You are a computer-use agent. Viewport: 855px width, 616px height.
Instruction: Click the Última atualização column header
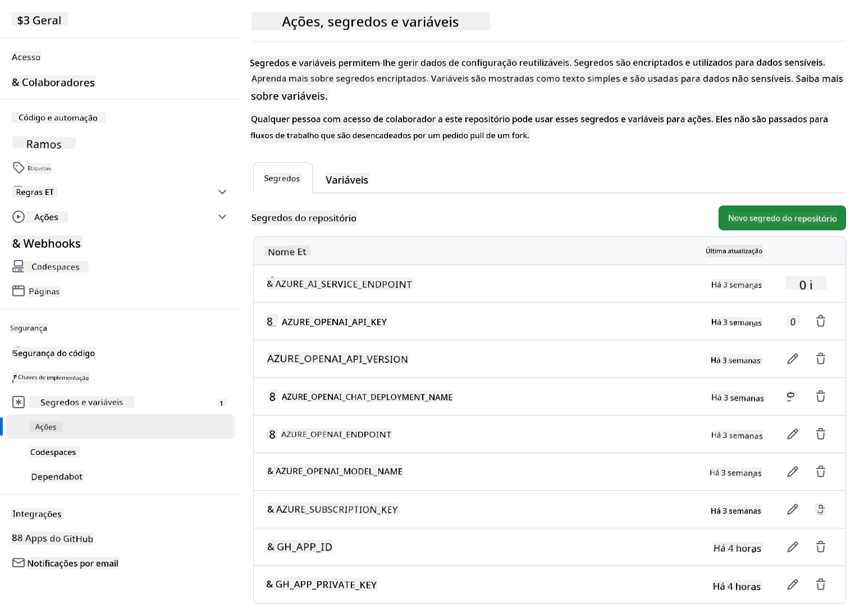(x=734, y=251)
